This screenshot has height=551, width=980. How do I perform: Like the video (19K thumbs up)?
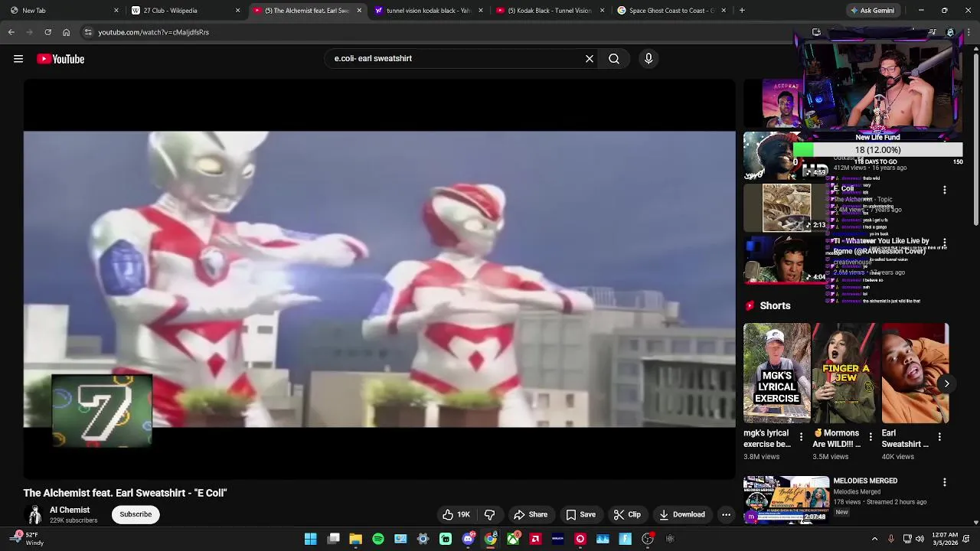click(456, 514)
